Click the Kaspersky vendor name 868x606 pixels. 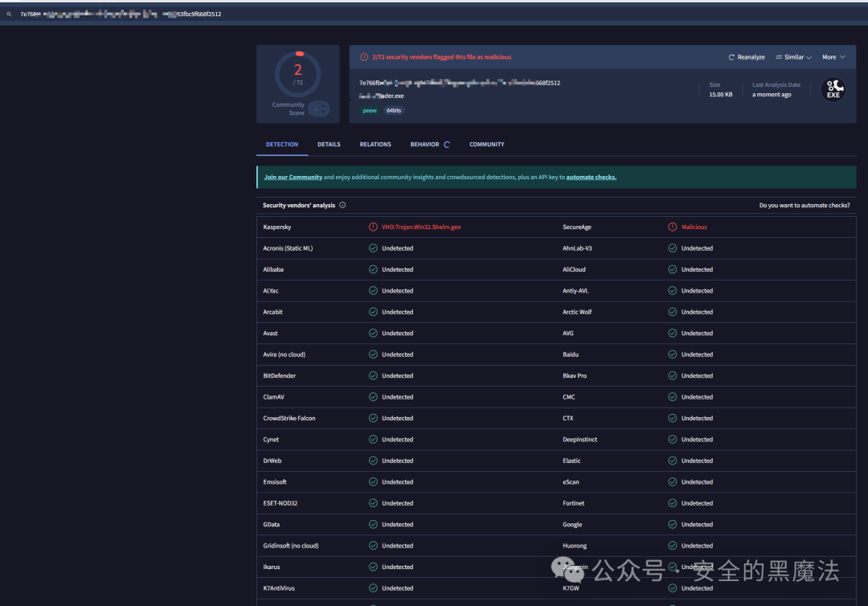[x=276, y=227]
